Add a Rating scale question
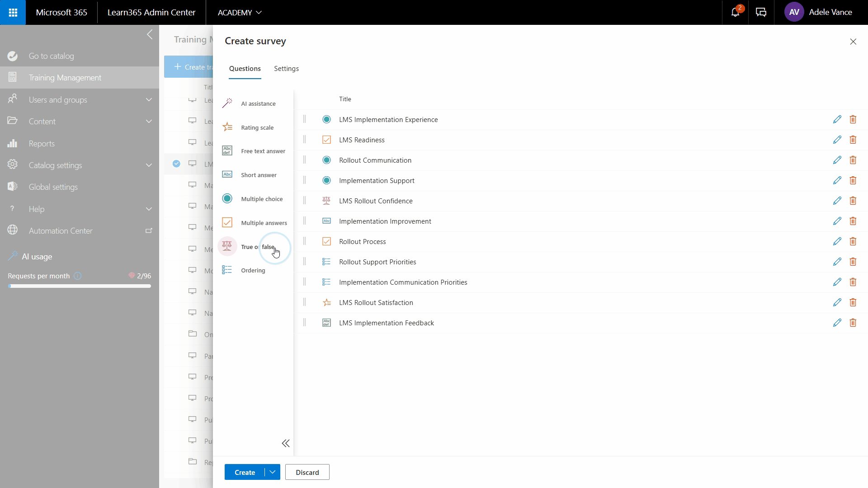This screenshot has height=488, width=868. [x=253, y=127]
